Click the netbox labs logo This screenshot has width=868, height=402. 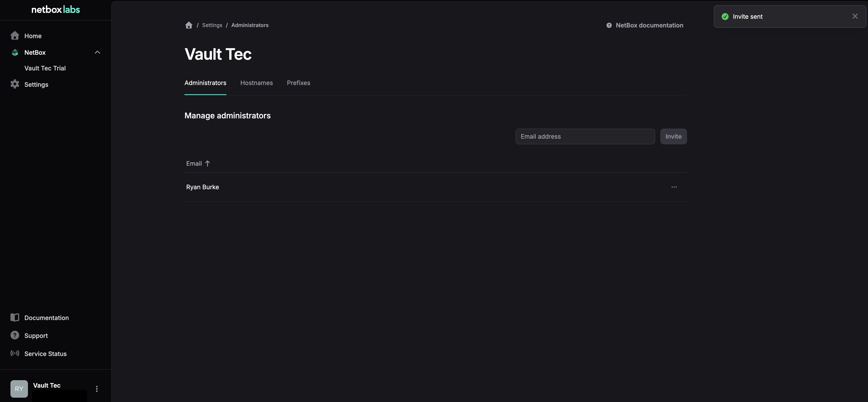[x=55, y=9]
